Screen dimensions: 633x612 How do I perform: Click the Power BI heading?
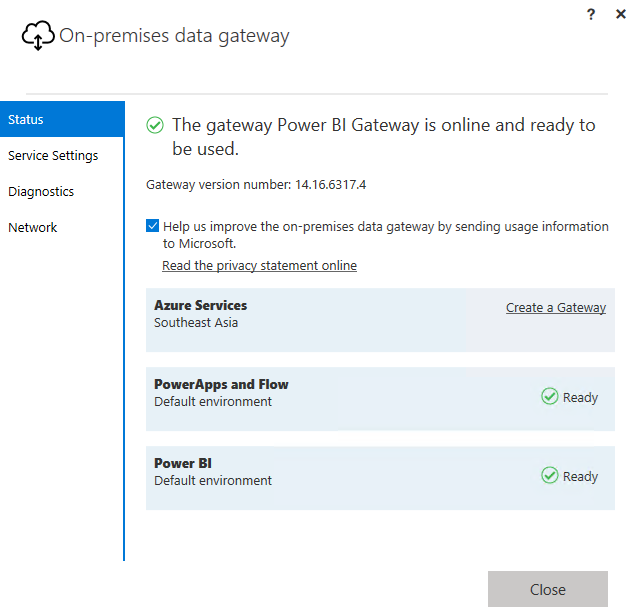(183, 463)
